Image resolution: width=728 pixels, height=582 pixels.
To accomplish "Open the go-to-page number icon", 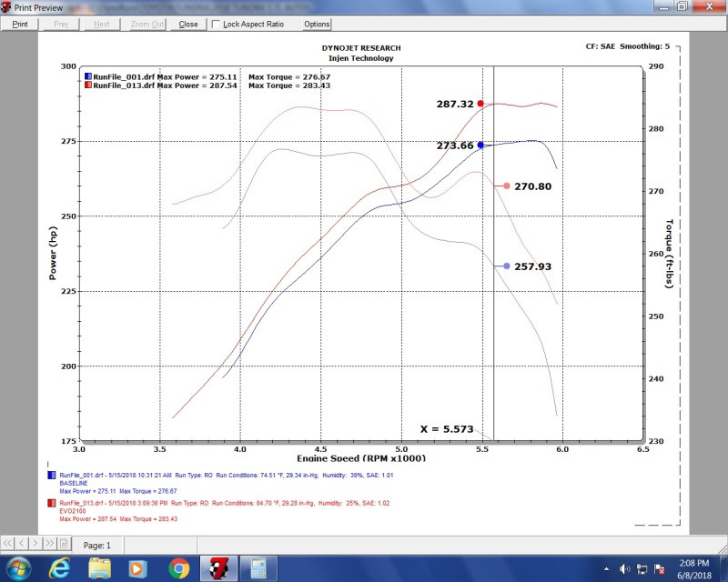I will point(64,544).
